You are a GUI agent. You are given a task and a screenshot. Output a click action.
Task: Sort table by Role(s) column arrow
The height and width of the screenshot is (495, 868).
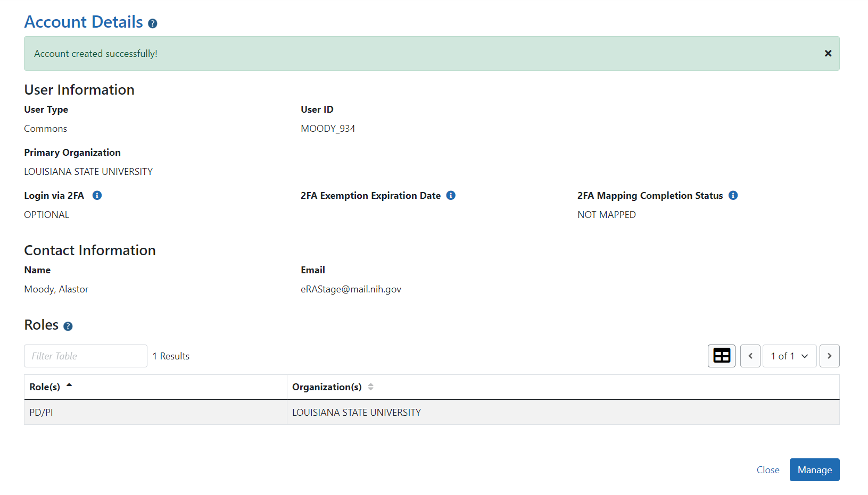coord(69,385)
